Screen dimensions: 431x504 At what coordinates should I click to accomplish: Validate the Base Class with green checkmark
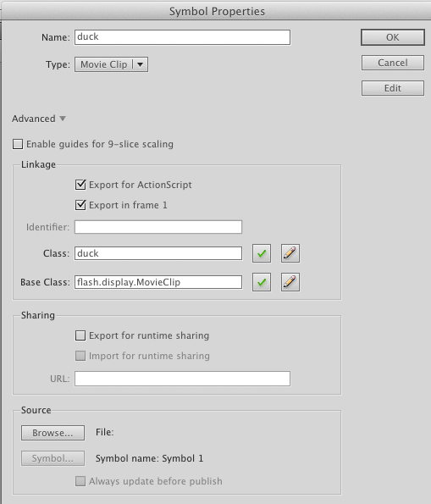[262, 282]
